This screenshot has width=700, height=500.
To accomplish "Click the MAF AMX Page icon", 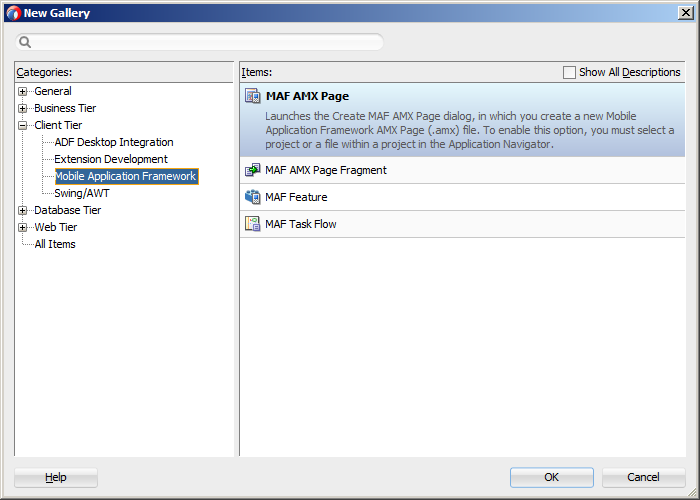I will point(253,96).
